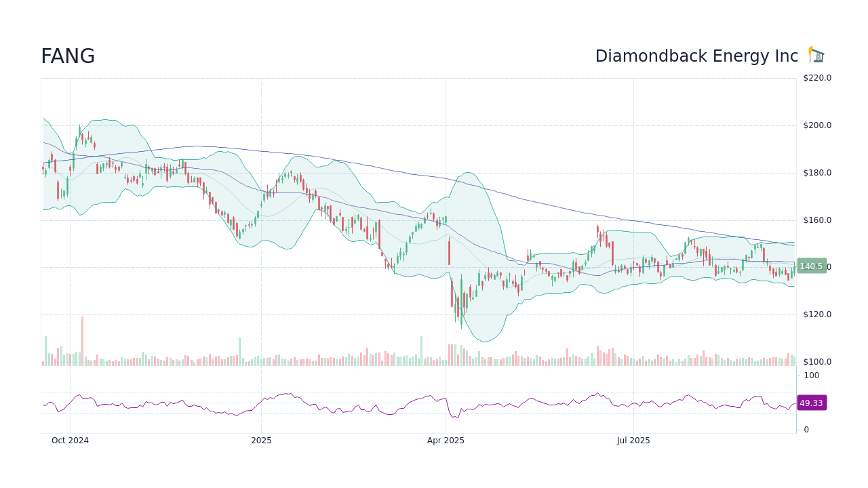Click the Jul 2025 axis label
The height and width of the screenshot is (488, 868).
click(633, 441)
